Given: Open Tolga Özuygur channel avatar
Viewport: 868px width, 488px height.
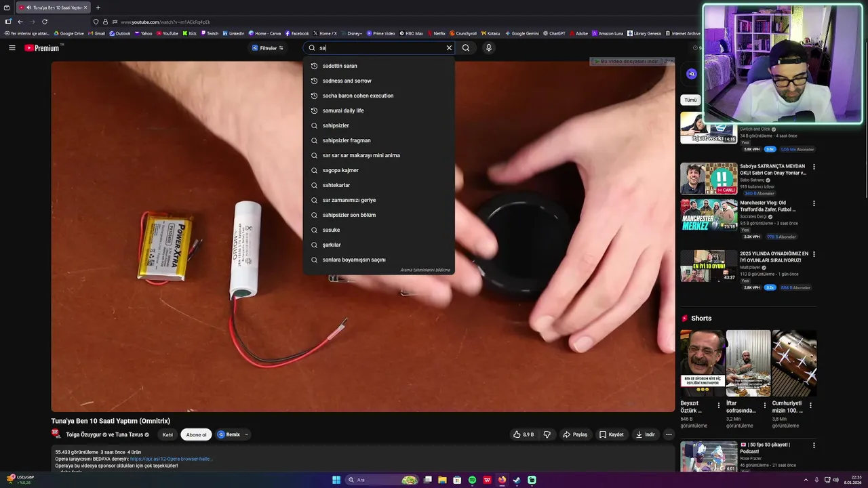Looking at the screenshot, I should pos(57,434).
